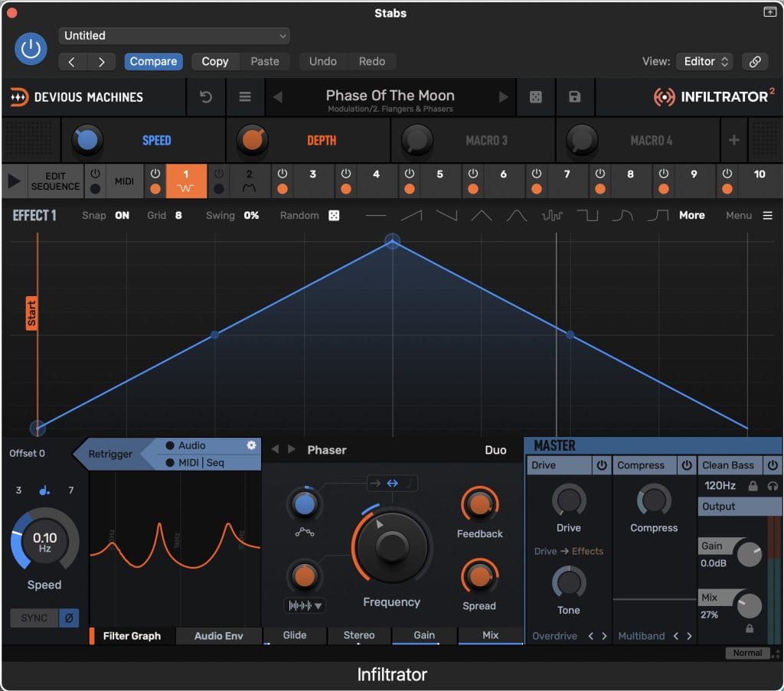784x691 pixels.
Task: Switch to the Audio Env tab
Action: (x=218, y=636)
